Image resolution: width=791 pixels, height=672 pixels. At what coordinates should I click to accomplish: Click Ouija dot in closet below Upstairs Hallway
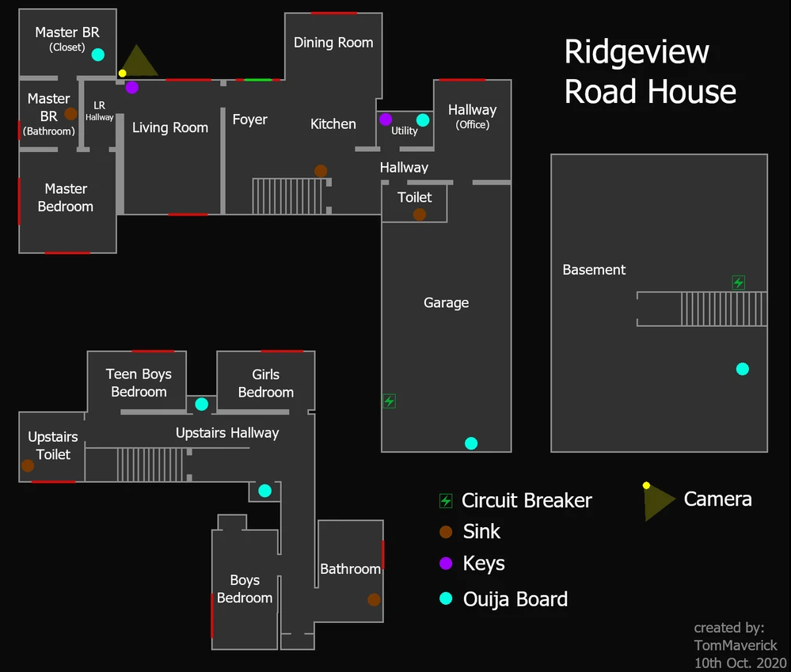click(x=264, y=491)
